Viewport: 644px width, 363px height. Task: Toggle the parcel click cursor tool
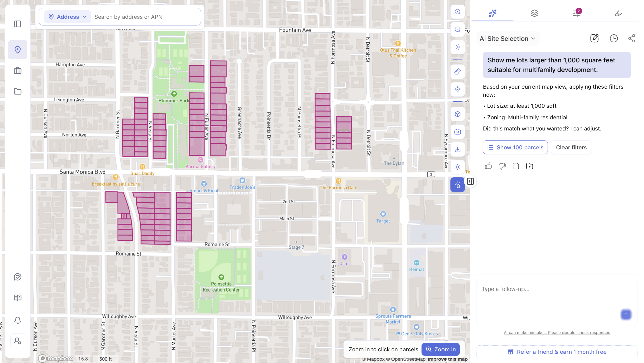[x=457, y=185]
